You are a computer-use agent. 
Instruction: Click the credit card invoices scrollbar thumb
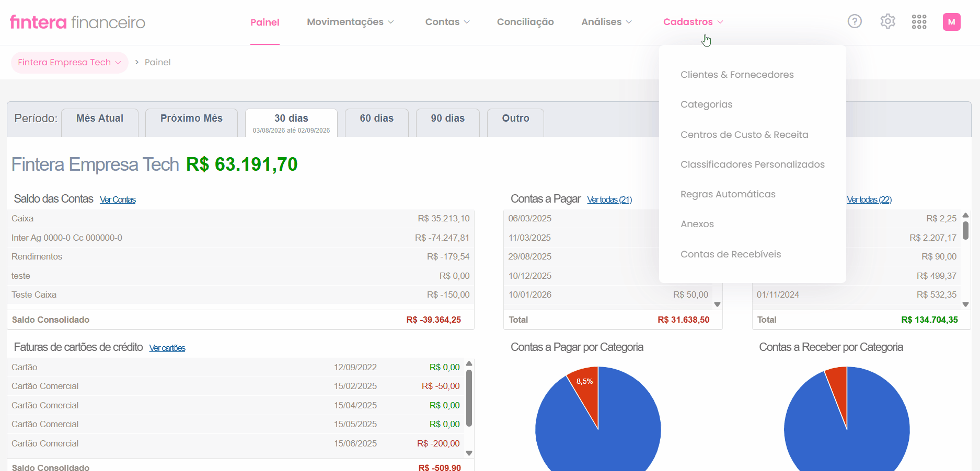(469, 398)
